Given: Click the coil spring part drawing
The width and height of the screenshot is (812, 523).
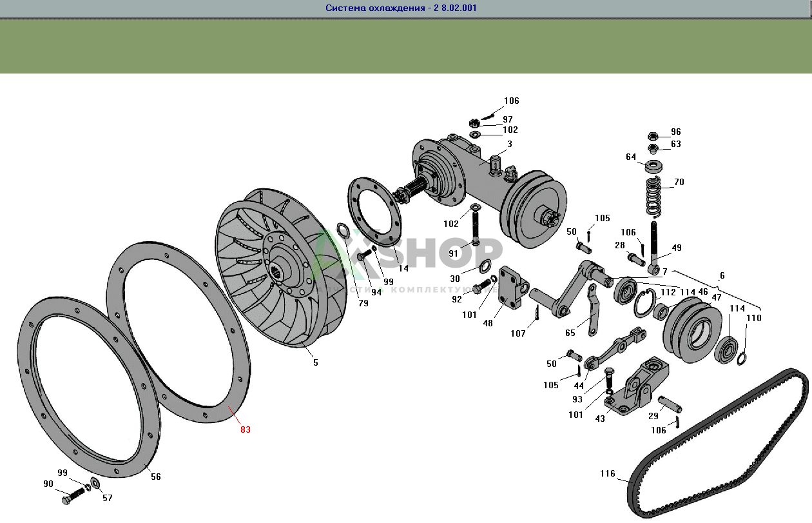Looking at the screenshot, I should [x=655, y=197].
